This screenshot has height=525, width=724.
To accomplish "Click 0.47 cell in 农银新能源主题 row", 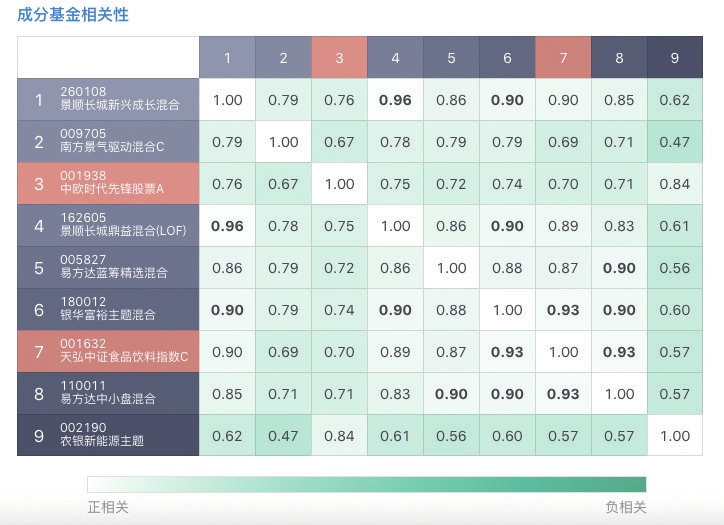I will (284, 436).
